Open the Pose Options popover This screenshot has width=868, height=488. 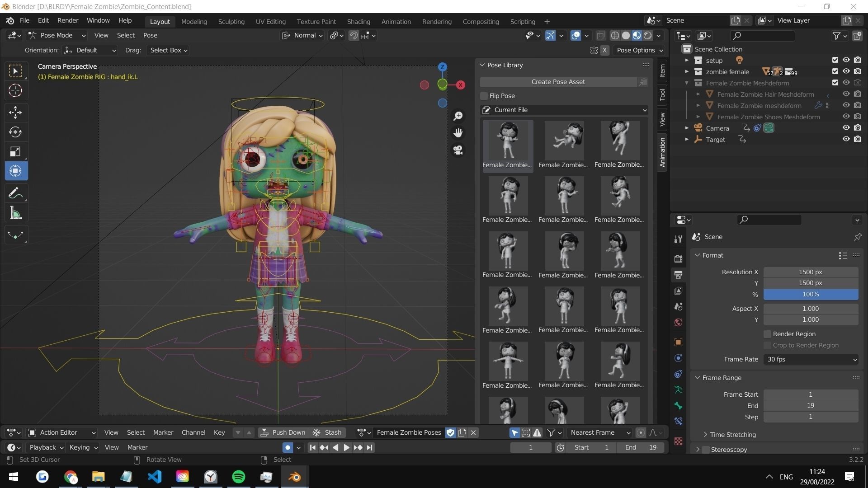640,50
